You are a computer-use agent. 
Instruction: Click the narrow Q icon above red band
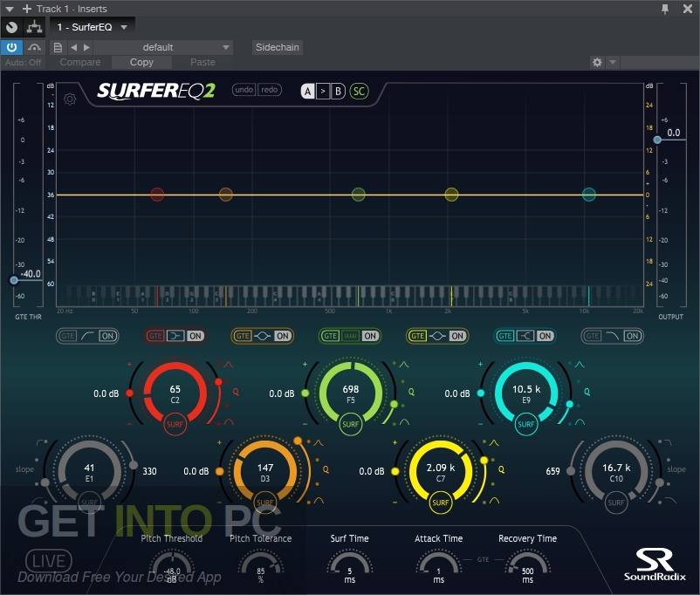tap(229, 365)
